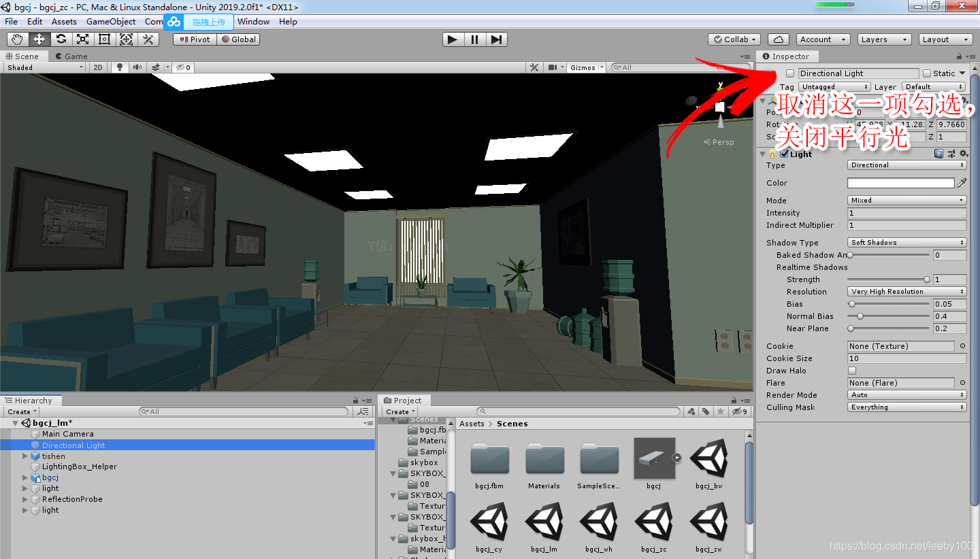Screen dimensions: 980x559
Task: Select the Rect Transform tool
Action: (104, 39)
